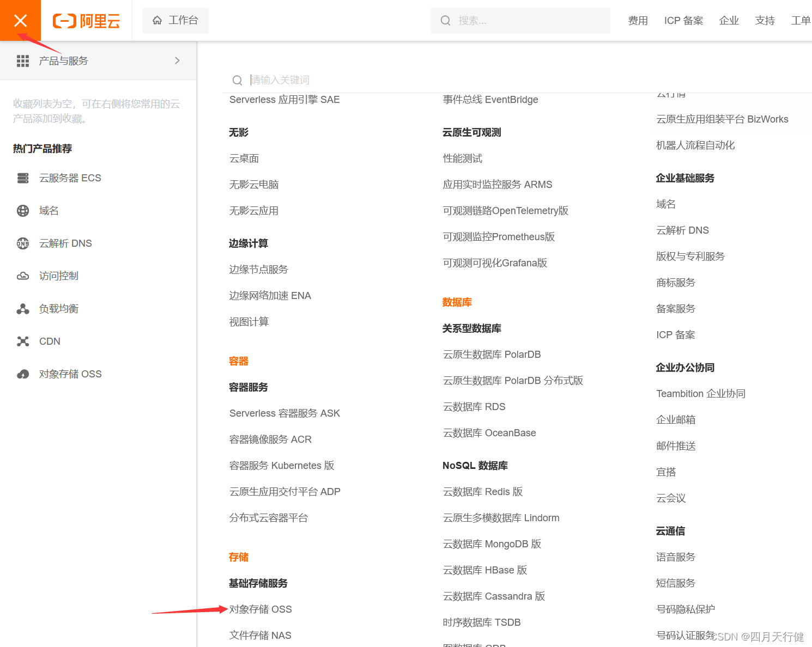Click the CDN icon in sidebar

23,341
